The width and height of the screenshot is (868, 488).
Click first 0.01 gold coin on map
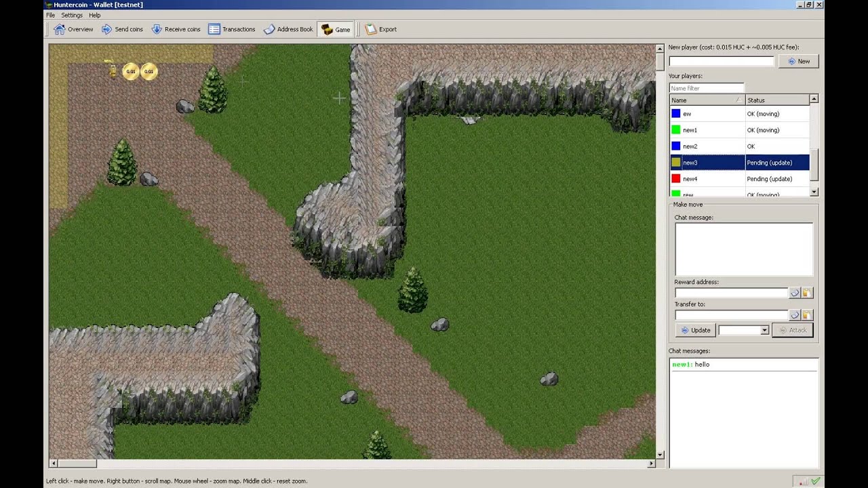(x=131, y=71)
